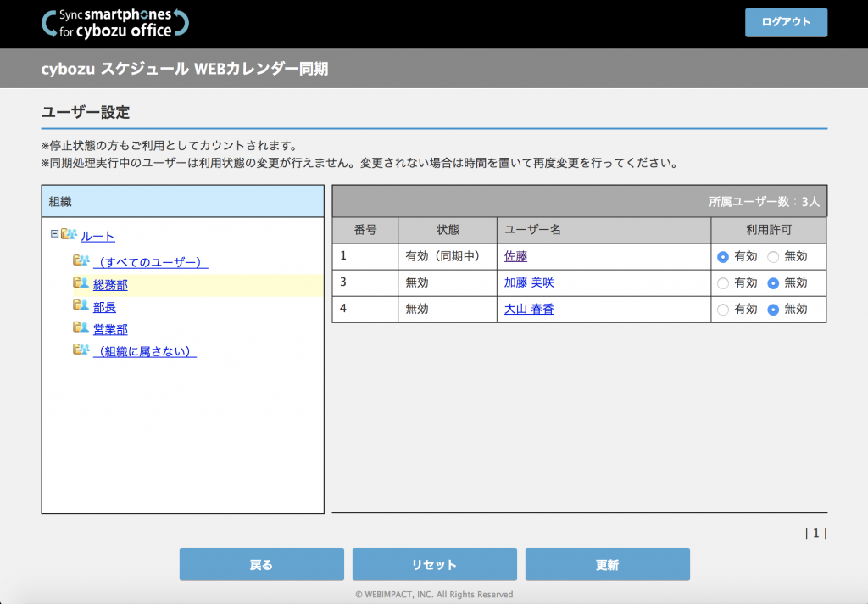
Task: Select 有効 radio for 加藤 美咲
Action: 723,283
